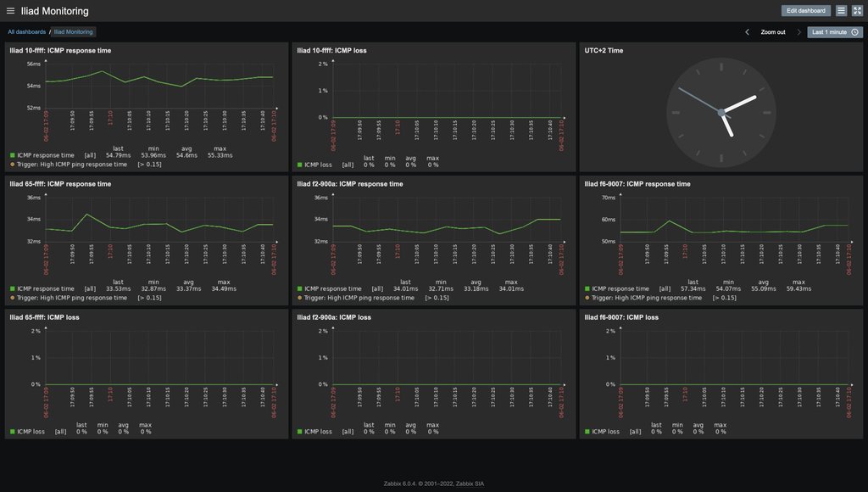Click the UTC+2 Time widget title
This screenshot has height=492, width=868.
click(604, 50)
